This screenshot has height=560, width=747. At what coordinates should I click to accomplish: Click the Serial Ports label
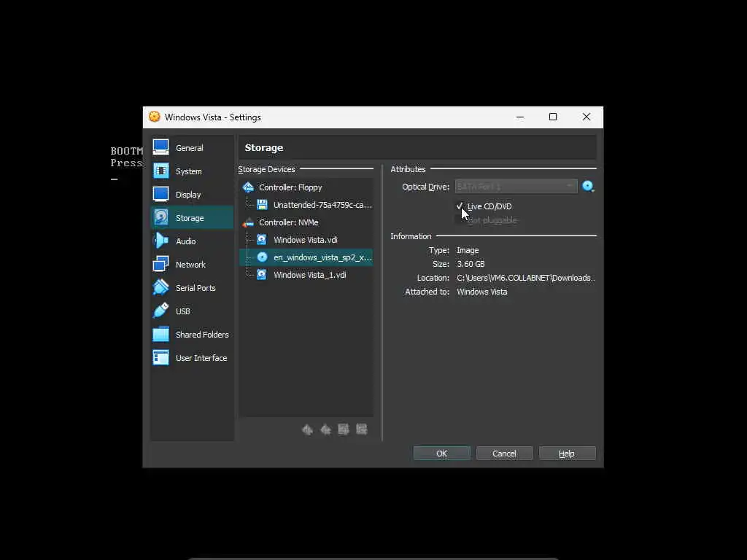coord(196,288)
